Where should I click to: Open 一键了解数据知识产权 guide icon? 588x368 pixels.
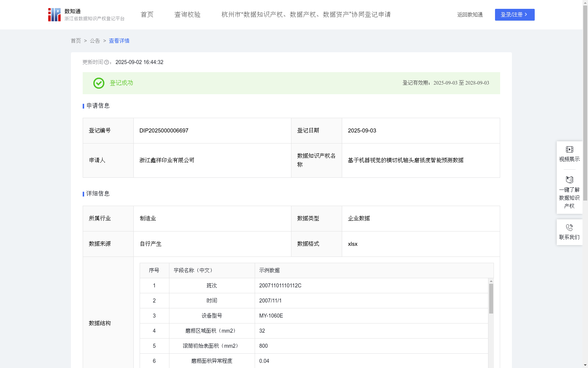(569, 180)
